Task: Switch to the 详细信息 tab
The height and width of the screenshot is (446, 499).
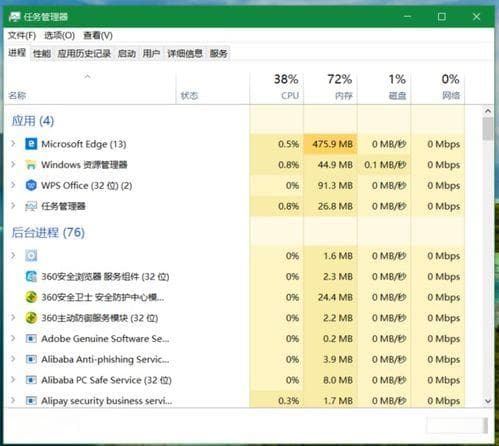Action: coord(185,53)
